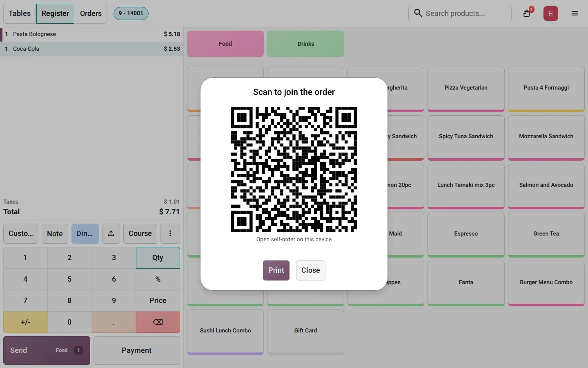Switch to the Tables tab
The width and height of the screenshot is (588, 368).
click(x=20, y=13)
